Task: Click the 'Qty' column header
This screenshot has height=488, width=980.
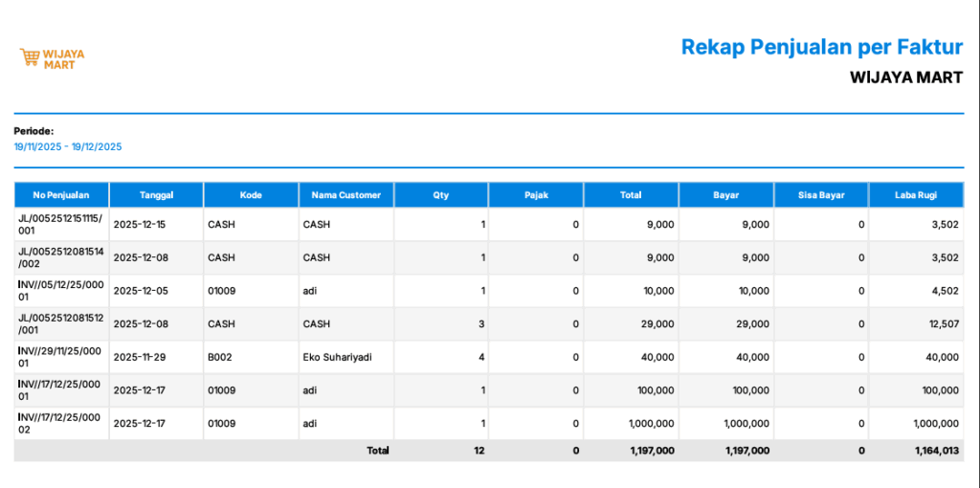Action: click(x=441, y=195)
